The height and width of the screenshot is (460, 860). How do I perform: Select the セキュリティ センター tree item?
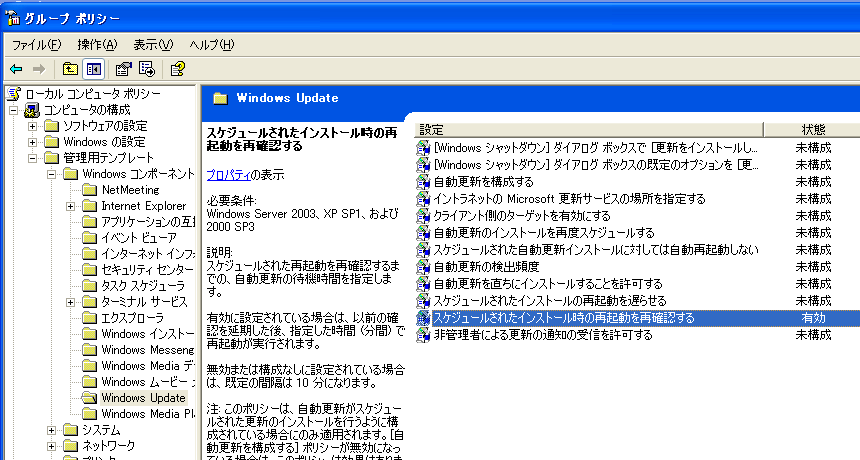(x=147, y=270)
